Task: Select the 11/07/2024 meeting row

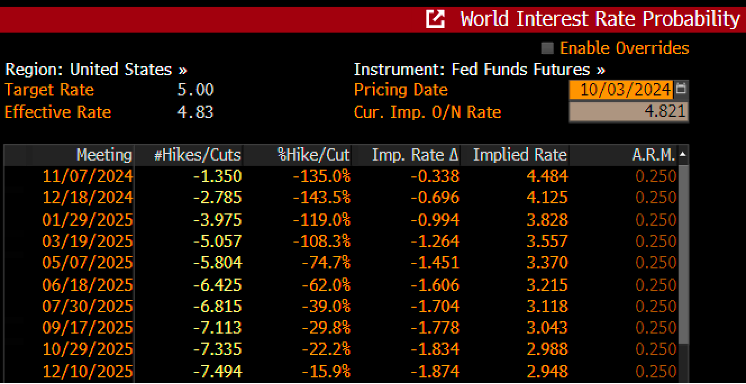Action: (x=341, y=177)
